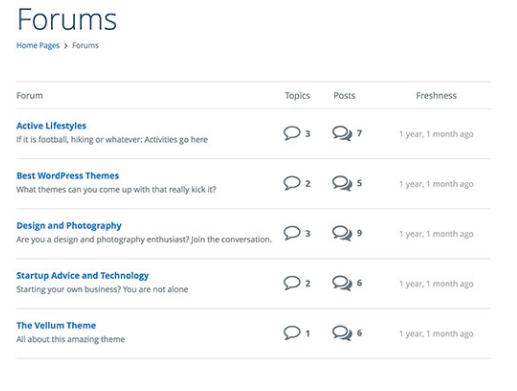Click the Forums breadcrumb text
This screenshot has height=391, width=517.
point(85,45)
